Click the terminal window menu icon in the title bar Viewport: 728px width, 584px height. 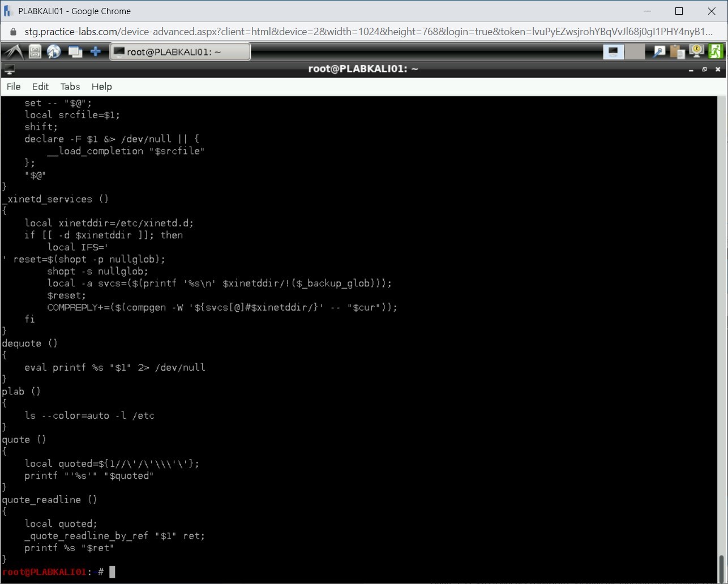[x=9, y=70]
